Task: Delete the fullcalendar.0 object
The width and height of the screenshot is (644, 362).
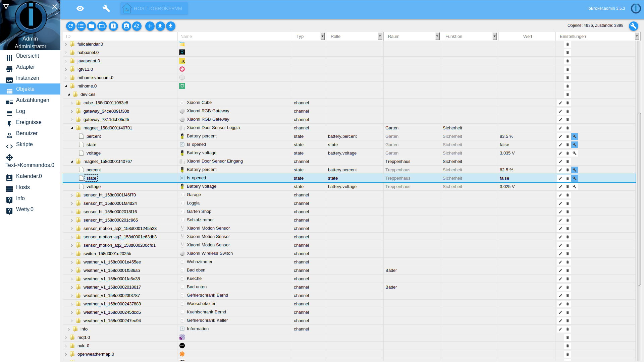Action: point(568,44)
